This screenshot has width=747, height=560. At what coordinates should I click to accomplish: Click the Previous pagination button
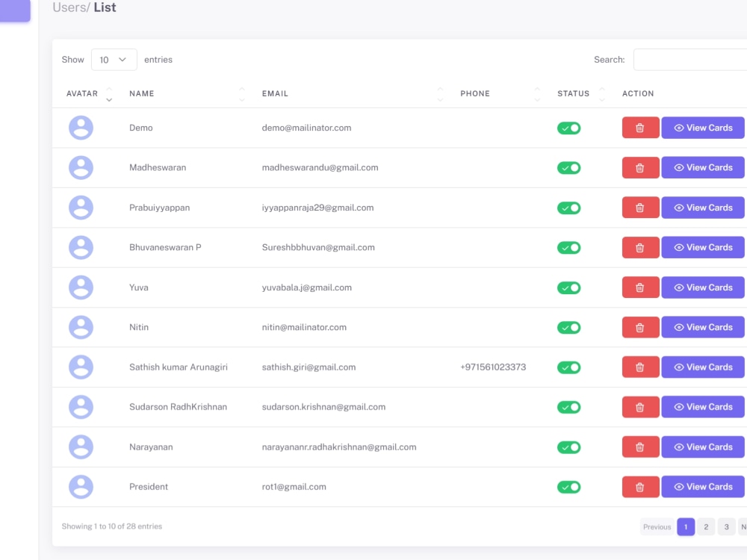(657, 526)
